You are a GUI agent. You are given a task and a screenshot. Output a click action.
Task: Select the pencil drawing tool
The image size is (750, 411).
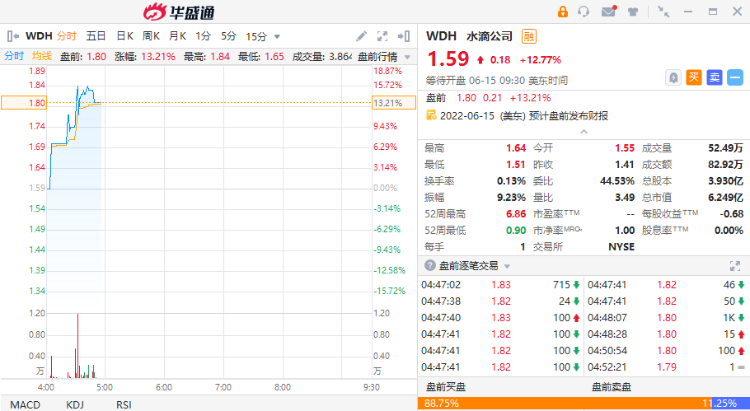pyautogui.click(x=362, y=36)
